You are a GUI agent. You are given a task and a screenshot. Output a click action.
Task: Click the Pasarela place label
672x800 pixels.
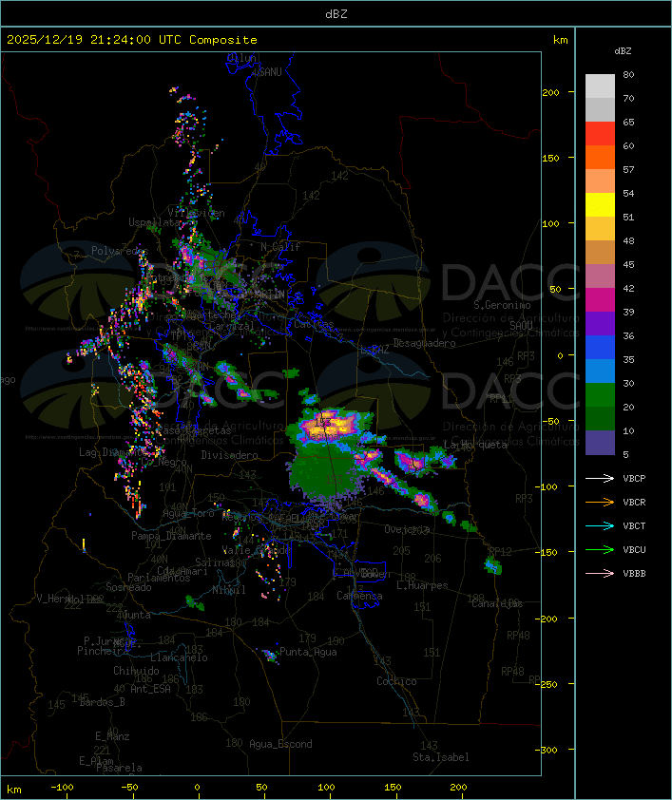(119, 768)
